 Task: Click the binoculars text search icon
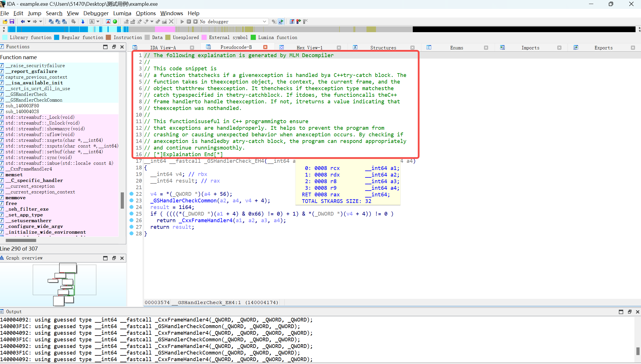tap(57, 22)
